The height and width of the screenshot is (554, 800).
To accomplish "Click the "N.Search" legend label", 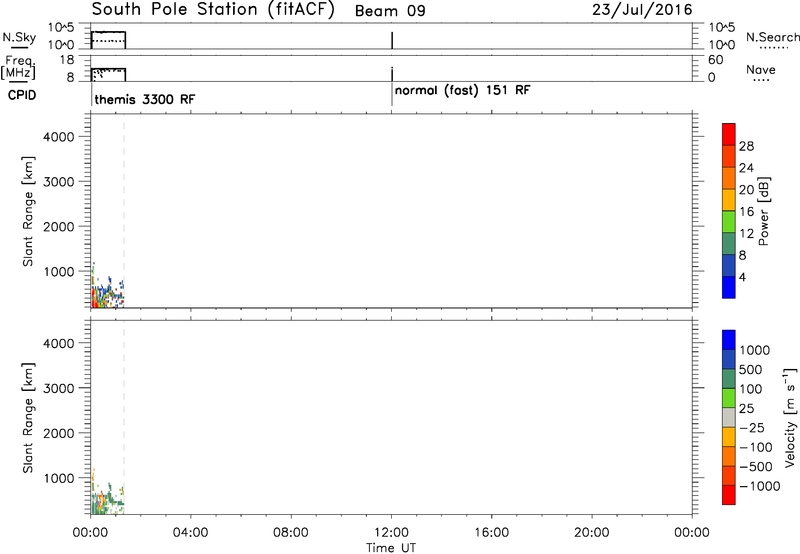I will [x=772, y=37].
